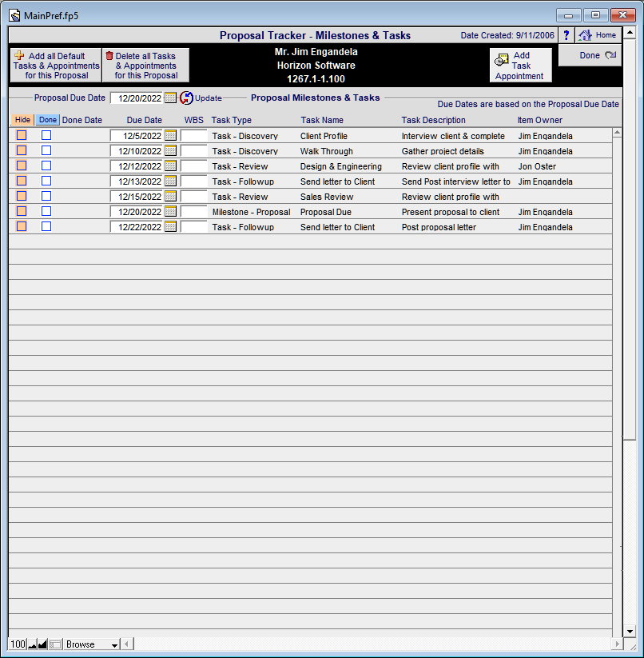Click the Home house icon
Screen dimensions: 644x658
coord(584,35)
